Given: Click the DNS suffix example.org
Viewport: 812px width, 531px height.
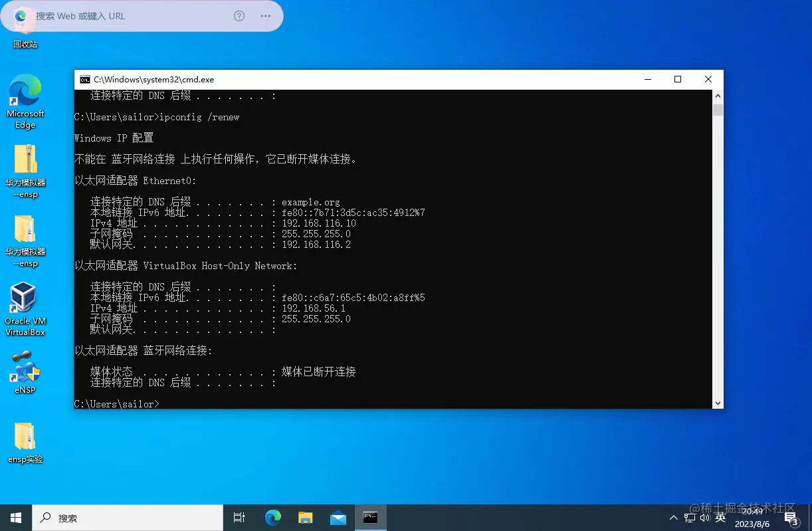Looking at the screenshot, I should (x=311, y=202).
